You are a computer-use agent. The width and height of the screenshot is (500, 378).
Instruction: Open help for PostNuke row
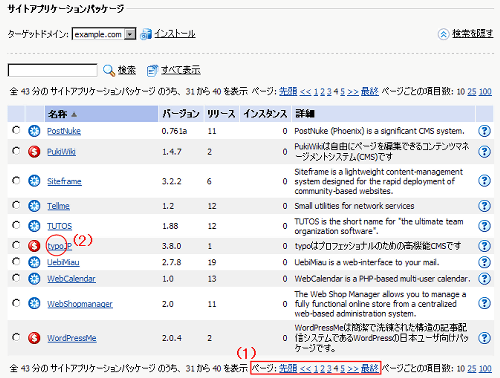click(484, 131)
